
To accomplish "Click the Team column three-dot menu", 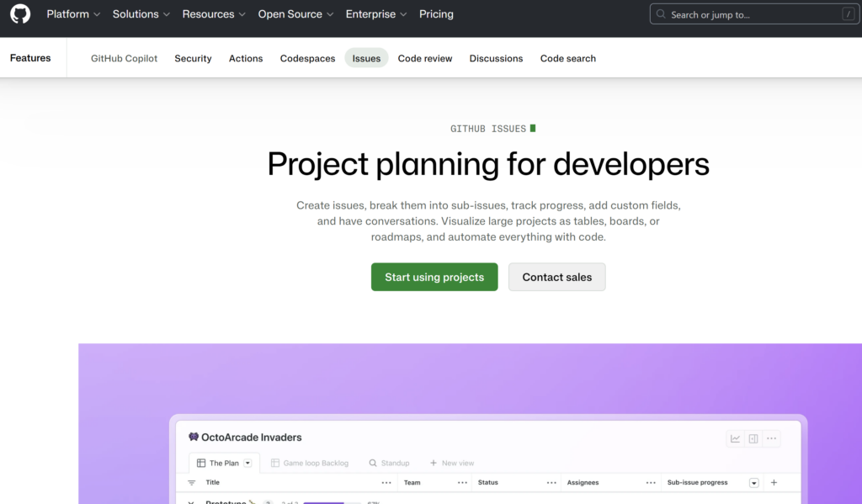I will (x=462, y=483).
